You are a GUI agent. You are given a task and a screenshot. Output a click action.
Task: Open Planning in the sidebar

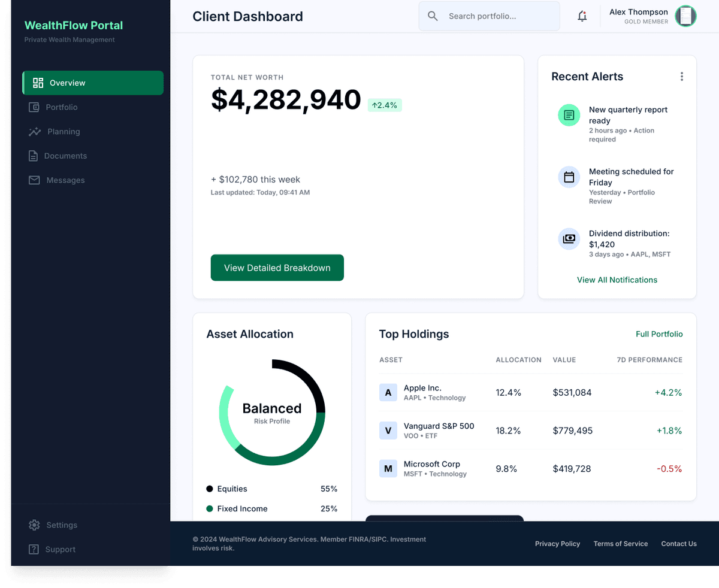pyautogui.click(x=93, y=132)
